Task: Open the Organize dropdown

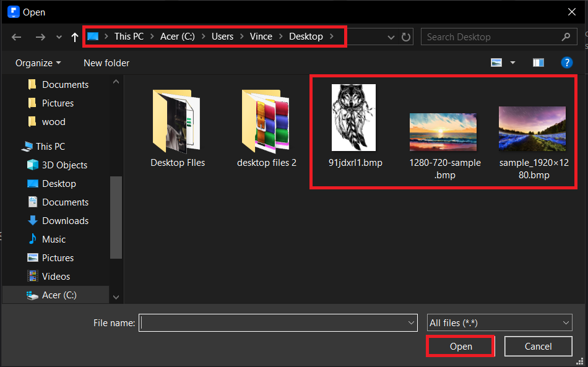Action: (x=37, y=63)
